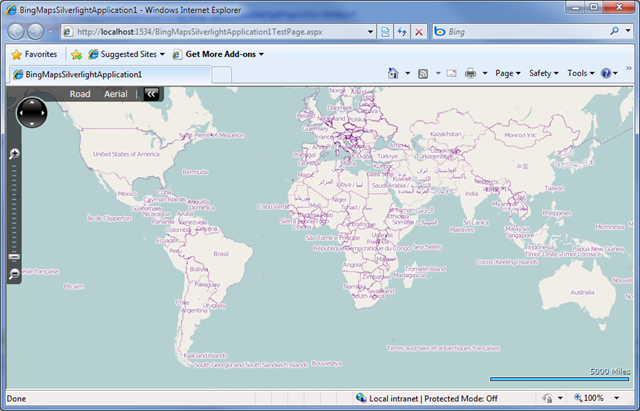Show more command bar items chevron

[x=629, y=68]
